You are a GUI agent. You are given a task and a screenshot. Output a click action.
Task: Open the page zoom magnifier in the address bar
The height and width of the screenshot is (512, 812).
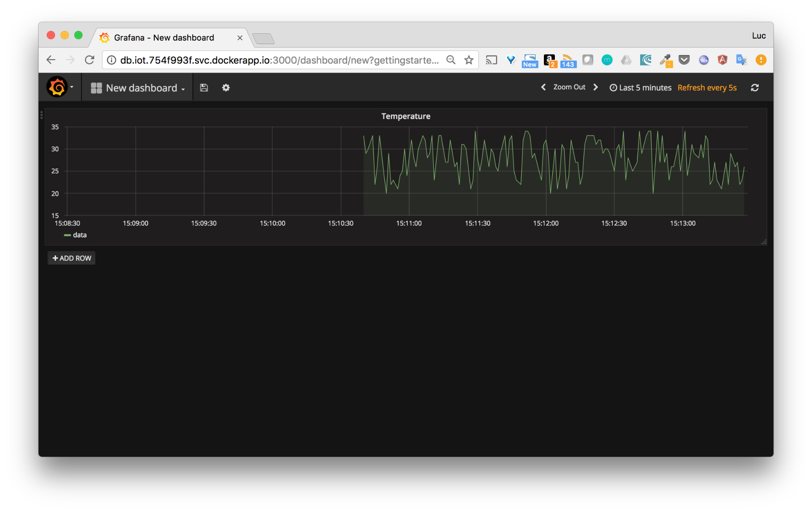[x=451, y=60]
